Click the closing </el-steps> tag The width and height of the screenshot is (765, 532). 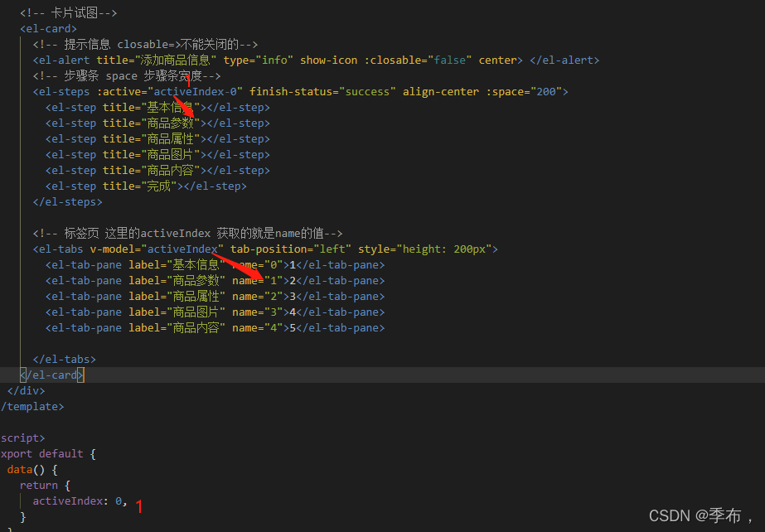pyautogui.click(x=67, y=202)
